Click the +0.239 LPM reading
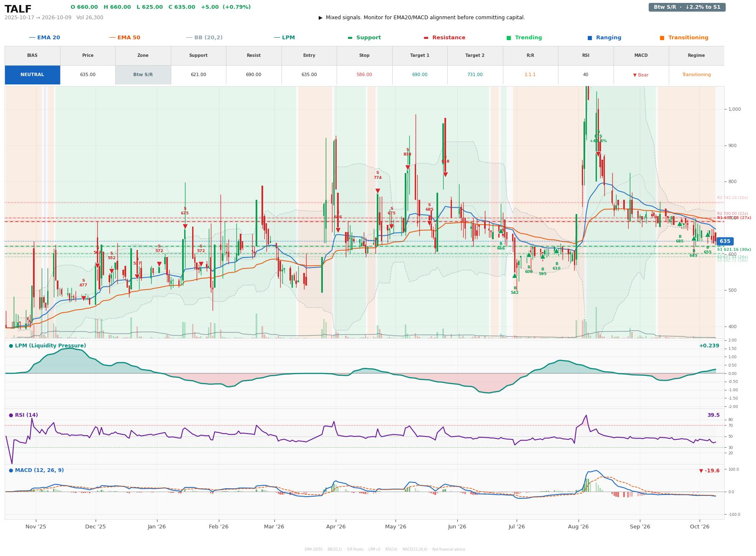 (709, 346)
